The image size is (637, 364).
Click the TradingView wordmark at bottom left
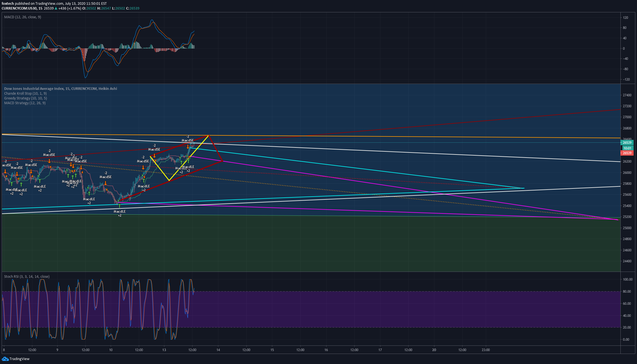(x=19, y=359)
